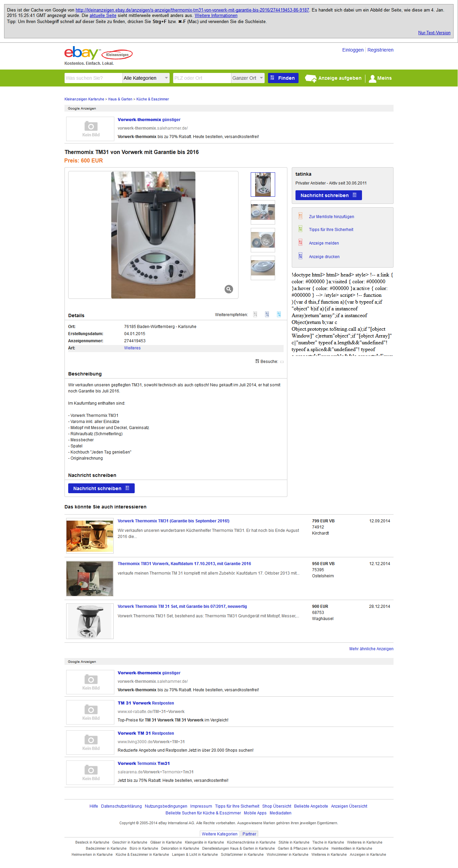Expand the Ganzer Ort radius dropdown

click(248, 78)
